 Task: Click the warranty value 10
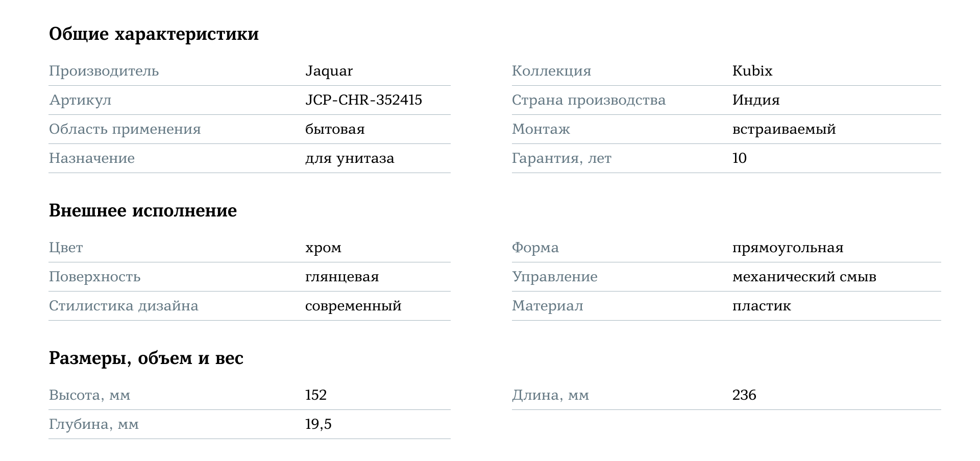click(x=739, y=158)
